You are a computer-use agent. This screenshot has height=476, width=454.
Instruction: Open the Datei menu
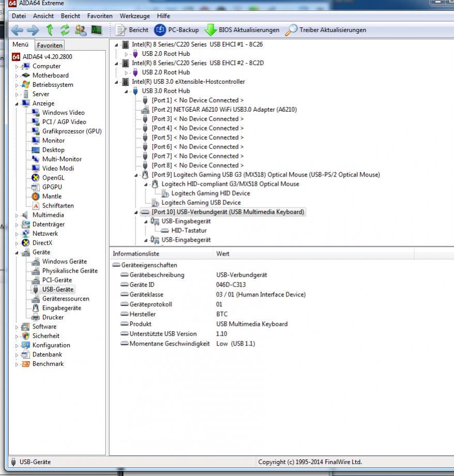click(x=19, y=16)
